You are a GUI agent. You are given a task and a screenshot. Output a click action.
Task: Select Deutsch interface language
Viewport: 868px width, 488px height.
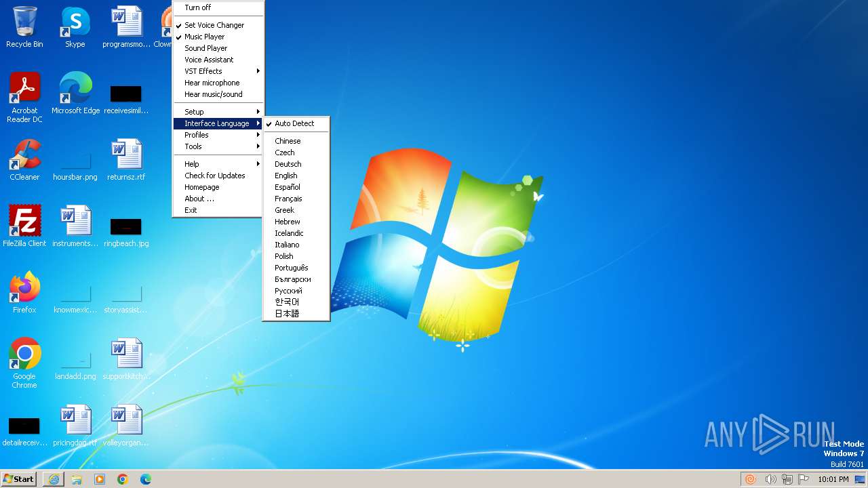pos(296,164)
